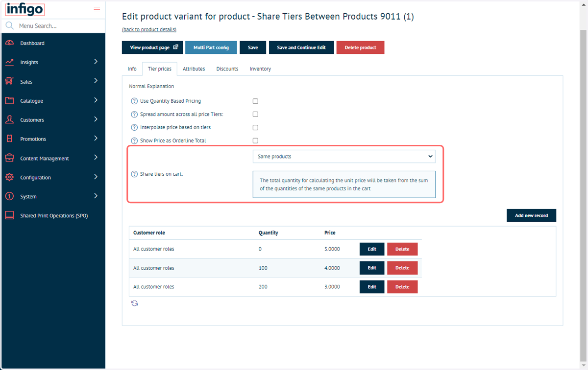Click the View product page button

(152, 47)
